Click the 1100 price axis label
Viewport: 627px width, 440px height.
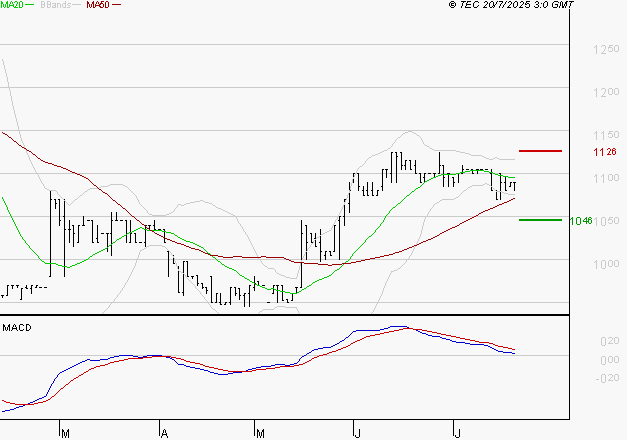tap(606, 178)
